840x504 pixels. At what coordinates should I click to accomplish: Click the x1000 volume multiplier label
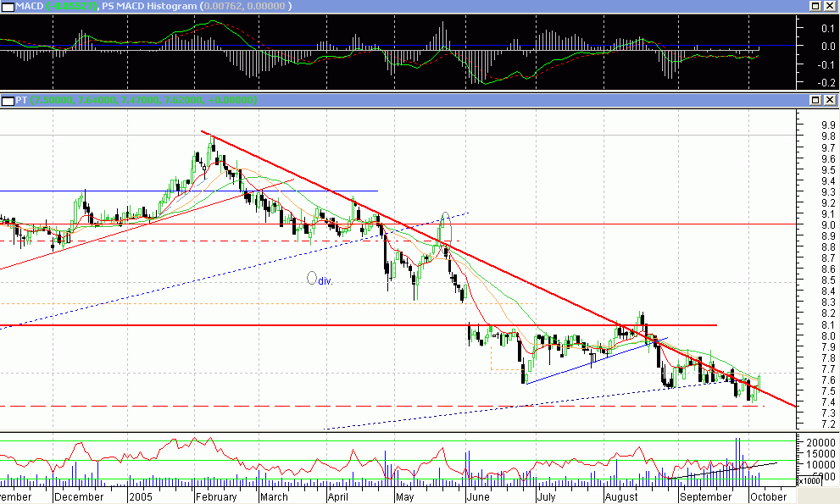click(809, 481)
